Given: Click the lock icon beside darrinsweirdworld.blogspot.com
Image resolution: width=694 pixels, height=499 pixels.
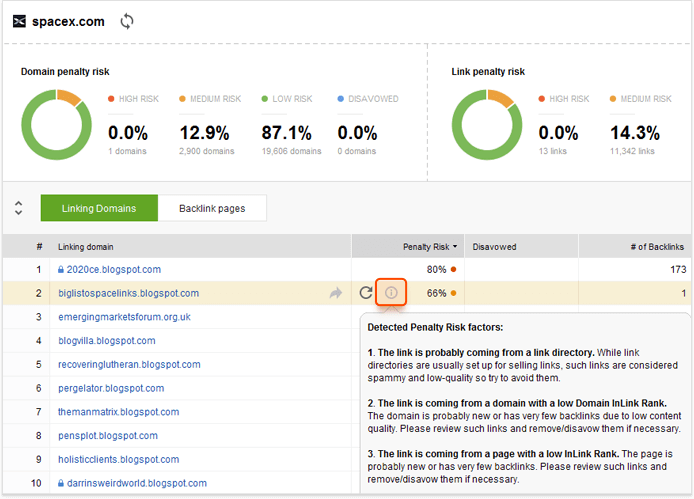Looking at the screenshot, I should point(61,483).
